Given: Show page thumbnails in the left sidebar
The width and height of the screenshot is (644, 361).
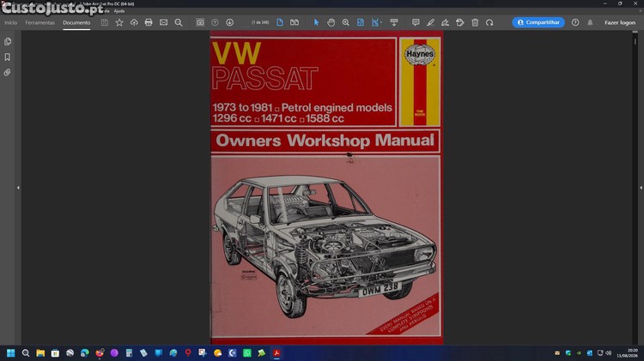Looking at the screenshot, I should coord(8,41).
